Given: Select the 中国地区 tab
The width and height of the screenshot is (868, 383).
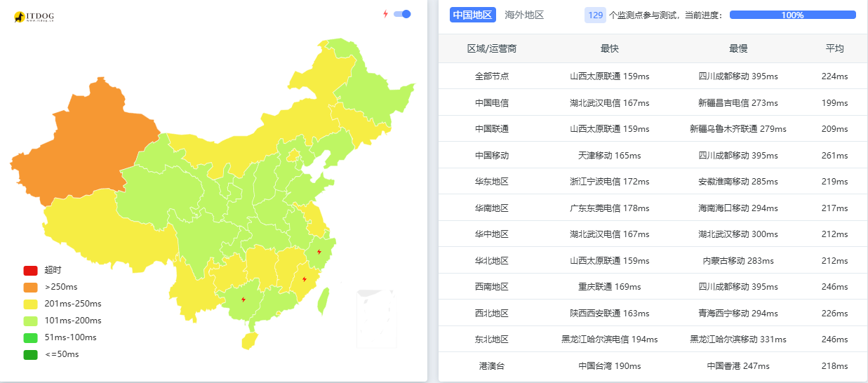Looking at the screenshot, I should click(473, 15).
